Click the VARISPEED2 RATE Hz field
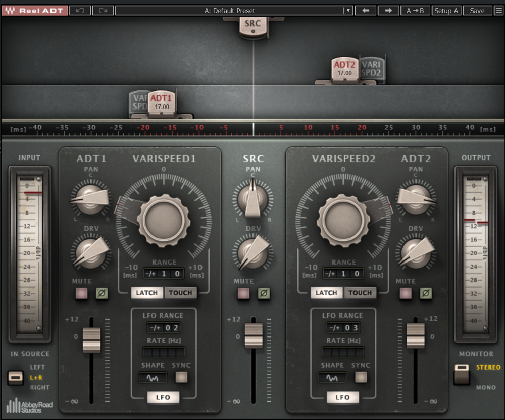The width and height of the screenshot is (505, 420). pyautogui.click(x=343, y=352)
